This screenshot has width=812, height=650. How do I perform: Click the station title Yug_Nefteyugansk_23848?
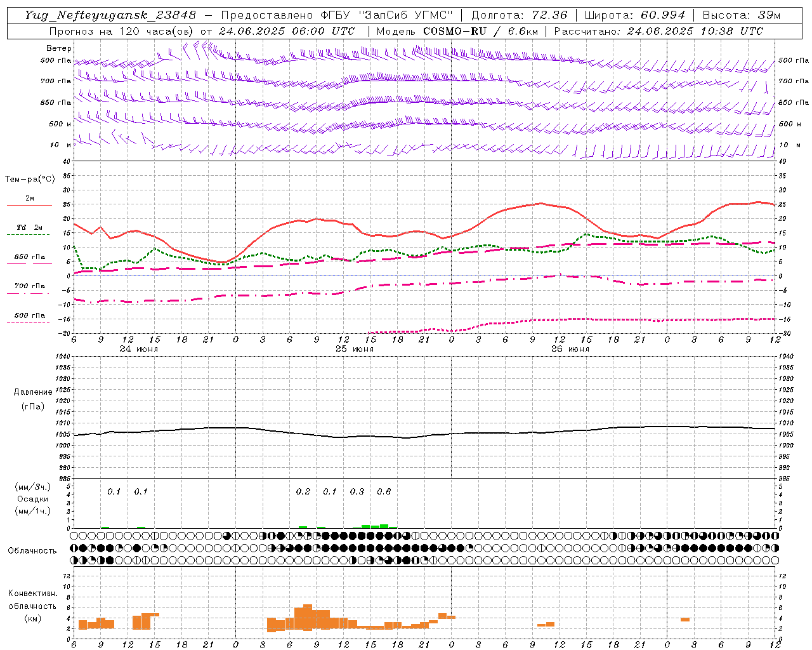coord(110,15)
